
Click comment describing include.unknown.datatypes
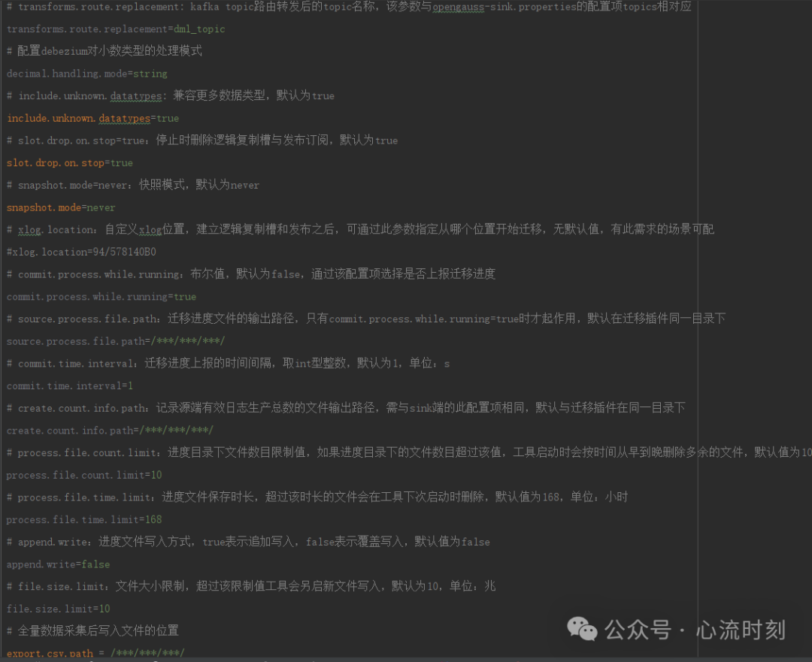point(171,95)
